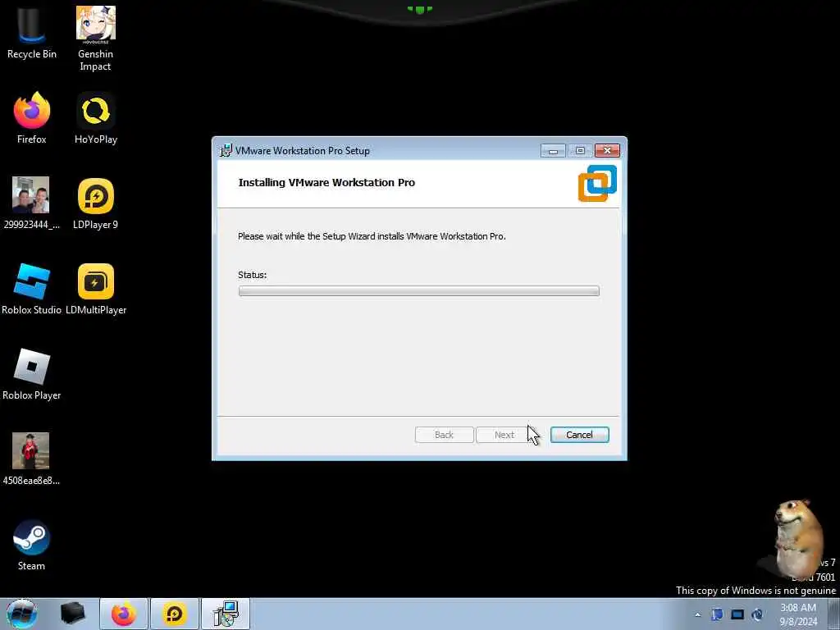The image size is (840, 630).
Task: Open the taskbar clock showing 3:08 AM
Action: tap(798, 614)
